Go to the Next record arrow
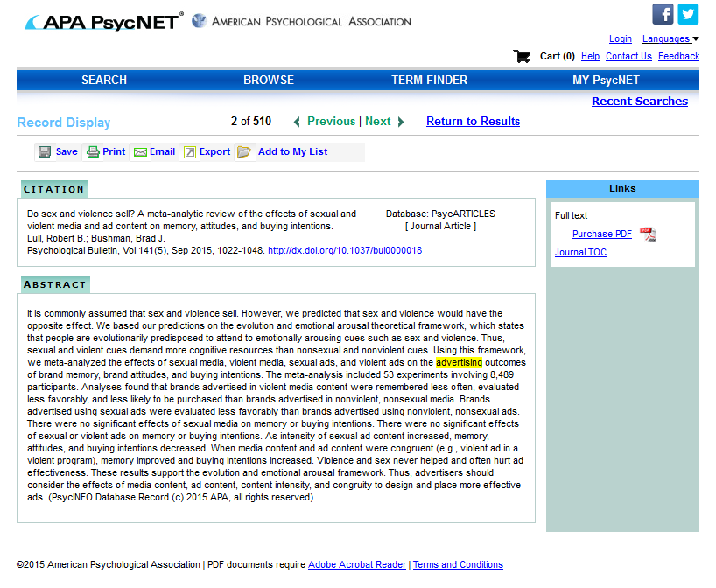This screenshot has height=588, width=716. click(x=401, y=122)
